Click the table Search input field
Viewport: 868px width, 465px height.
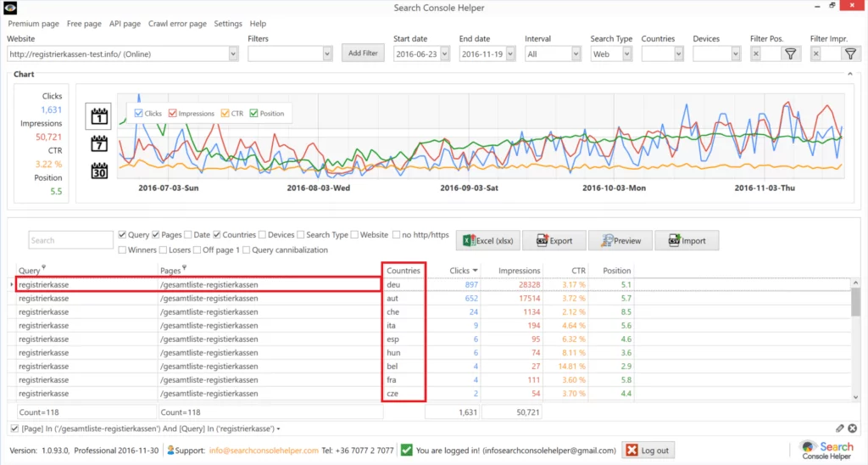71,240
